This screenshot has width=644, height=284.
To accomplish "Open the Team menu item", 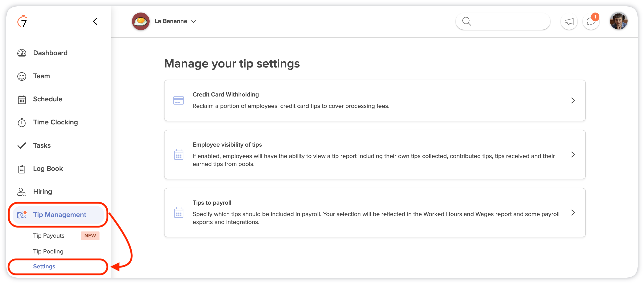I will tap(42, 76).
